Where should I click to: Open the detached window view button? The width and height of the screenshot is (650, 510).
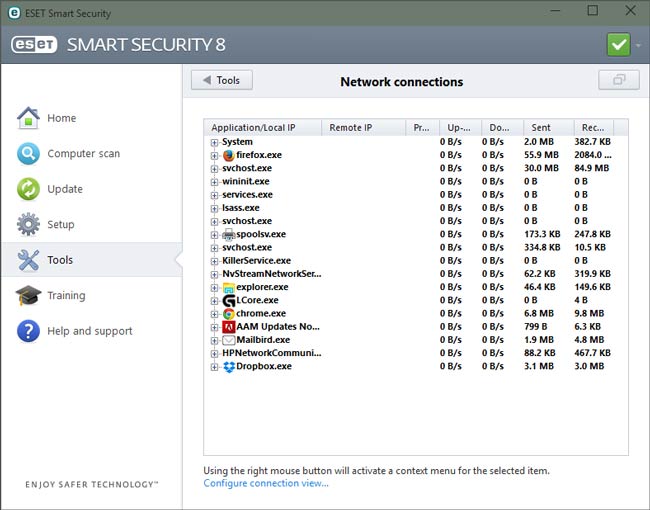(x=618, y=80)
